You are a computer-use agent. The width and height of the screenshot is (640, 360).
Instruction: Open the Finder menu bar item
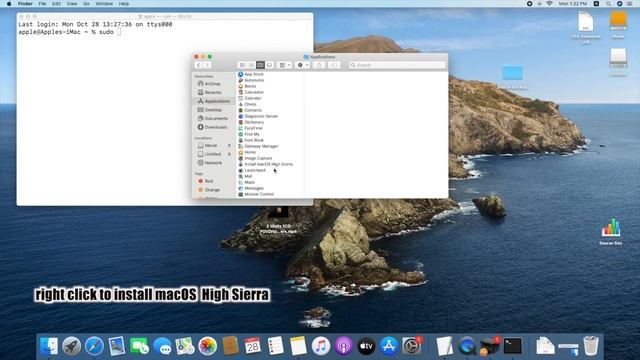[25, 4]
